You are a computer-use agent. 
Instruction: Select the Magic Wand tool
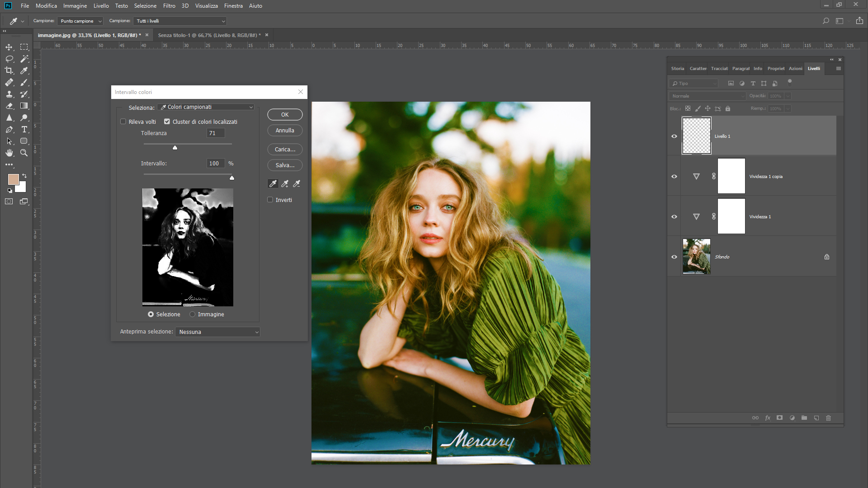[24, 59]
